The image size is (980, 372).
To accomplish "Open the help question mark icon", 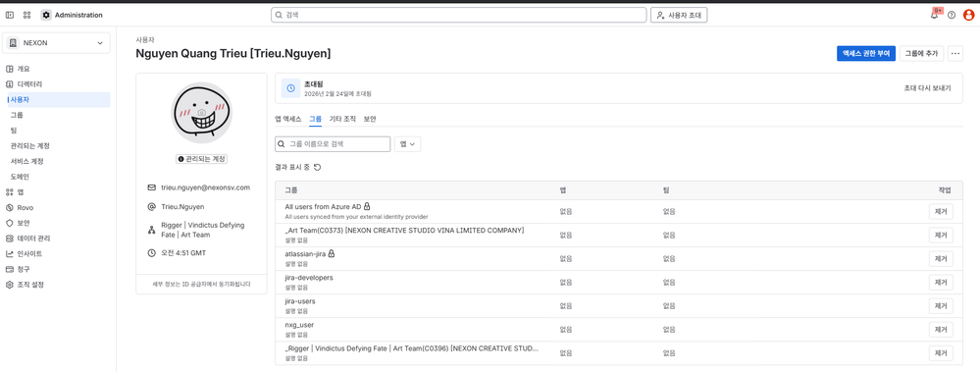I will point(952,15).
